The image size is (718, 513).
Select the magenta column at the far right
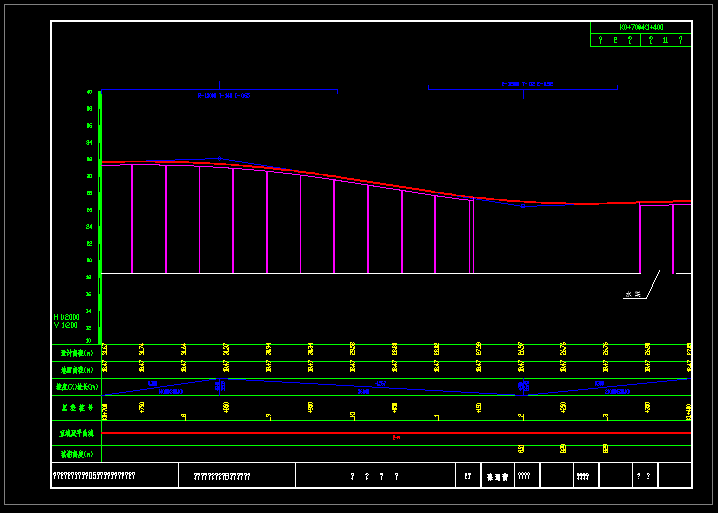(673, 238)
